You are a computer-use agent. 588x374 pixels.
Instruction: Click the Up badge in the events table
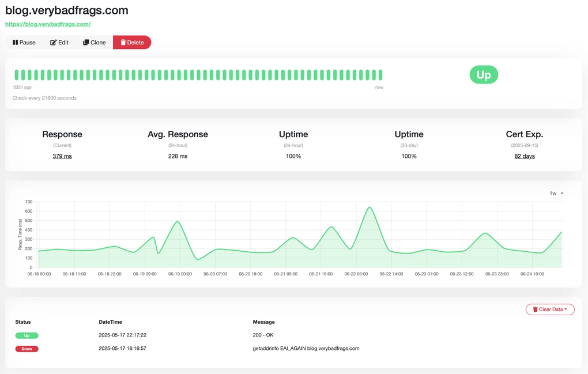coord(27,335)
